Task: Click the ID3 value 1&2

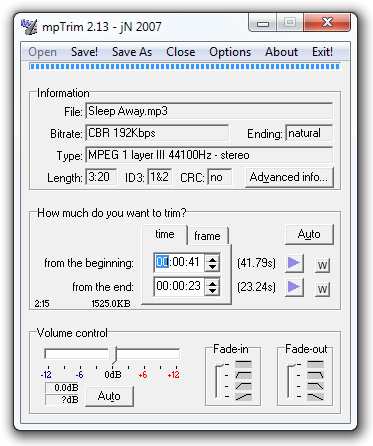Action: [160, 177]
